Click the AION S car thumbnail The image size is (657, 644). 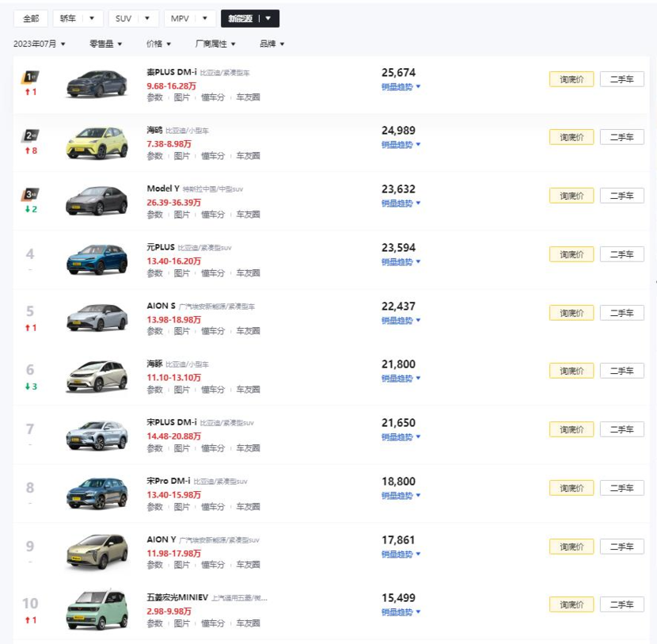click(97, 318)
